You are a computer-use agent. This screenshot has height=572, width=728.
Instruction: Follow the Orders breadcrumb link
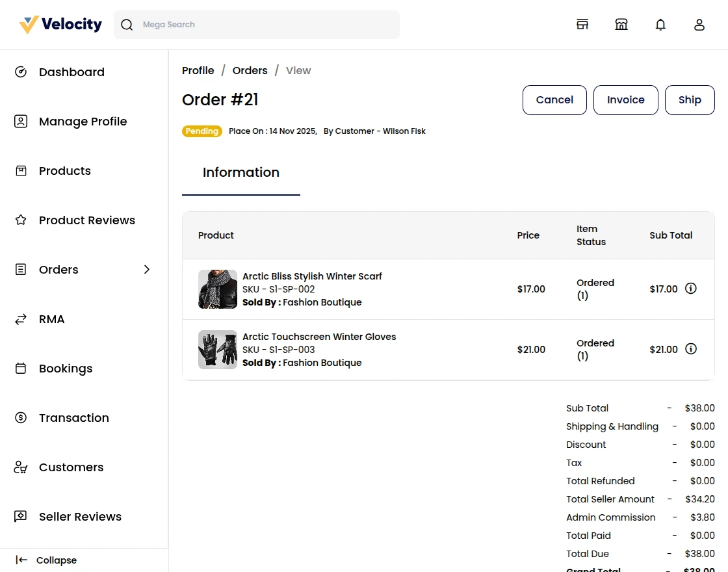point(250,70)
